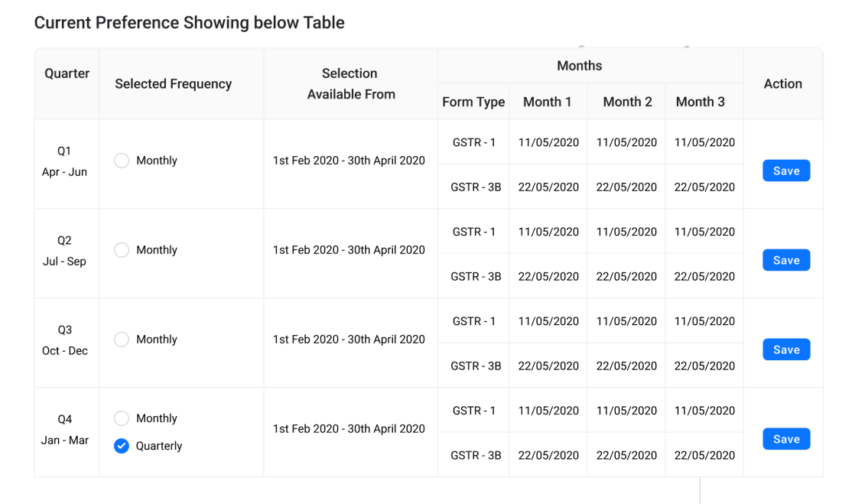The image size is (865, 504).
Task: Click Q1 GSTR - 1 Month 1 date
Action: tap(548, 142)
